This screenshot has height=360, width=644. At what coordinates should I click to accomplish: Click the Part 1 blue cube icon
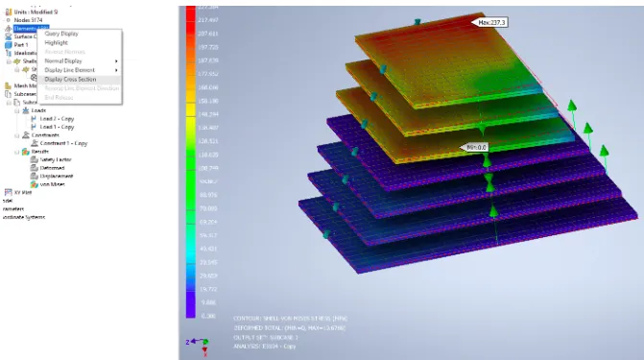pos(9,45)
